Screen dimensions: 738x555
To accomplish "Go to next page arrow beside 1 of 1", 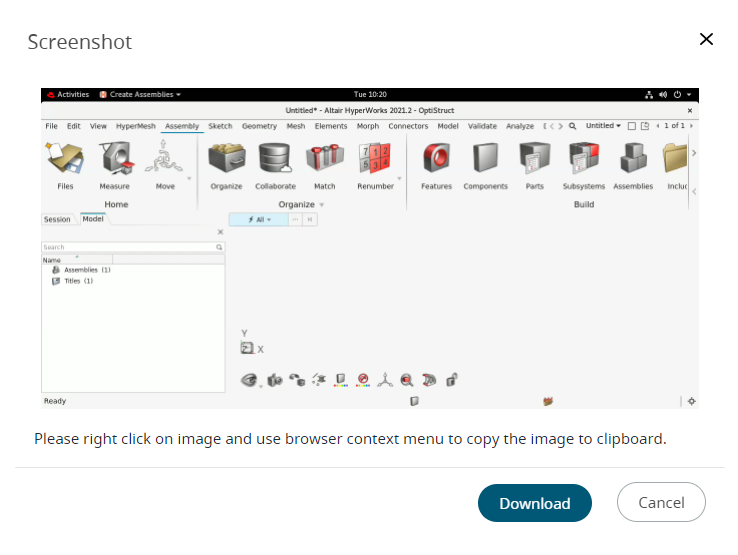I will pos(691,126).
